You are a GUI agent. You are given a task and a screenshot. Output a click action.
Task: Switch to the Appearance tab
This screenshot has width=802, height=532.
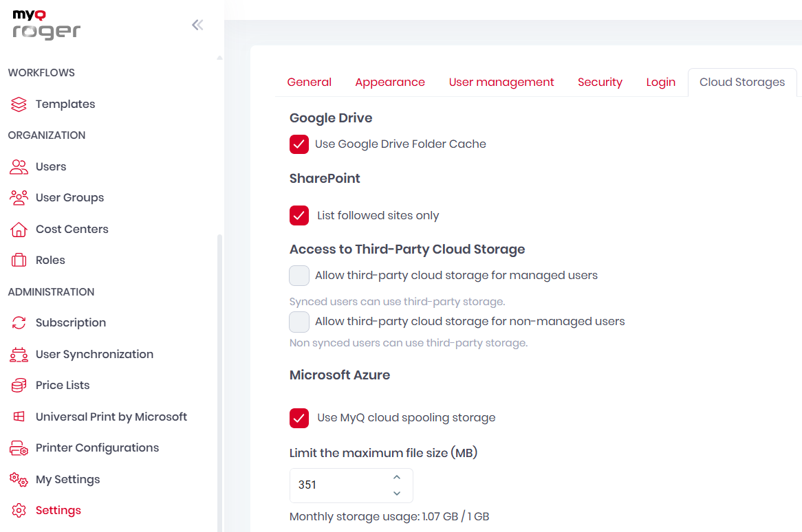click(x=390, y=82)
